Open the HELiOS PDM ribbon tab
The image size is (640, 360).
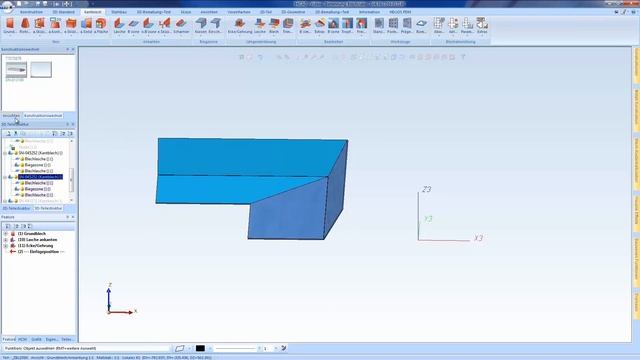400,12
